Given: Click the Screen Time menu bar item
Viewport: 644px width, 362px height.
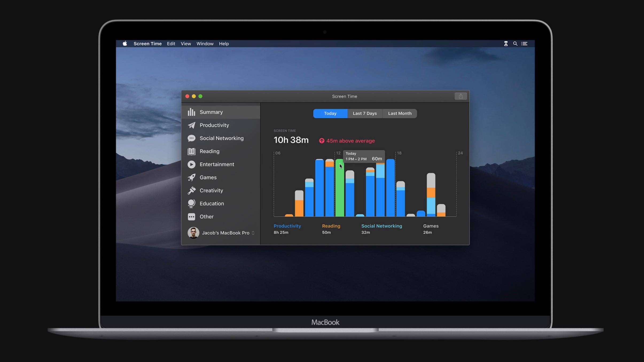Looking at the screenshot, I should point(147,43).
